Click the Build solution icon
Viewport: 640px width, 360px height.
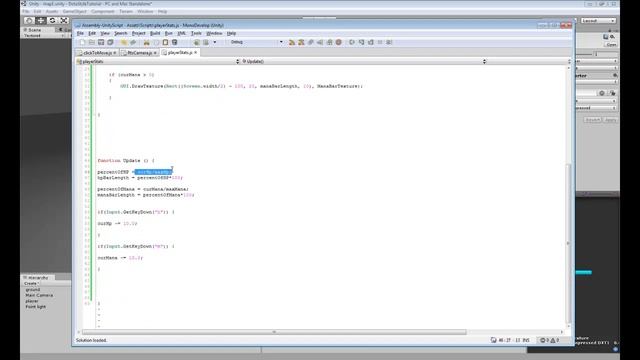(197, 42)
